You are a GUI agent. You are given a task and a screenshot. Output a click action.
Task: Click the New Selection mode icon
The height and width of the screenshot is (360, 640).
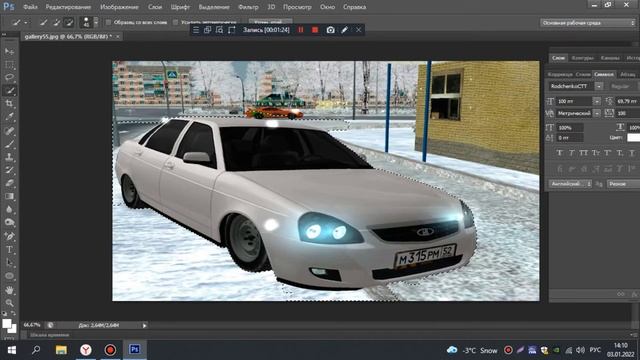[43, 22]
